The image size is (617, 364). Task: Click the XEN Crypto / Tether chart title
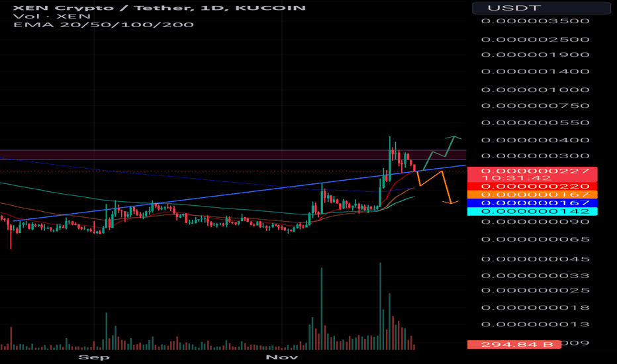pyautogui.click(x=159, y=8)
